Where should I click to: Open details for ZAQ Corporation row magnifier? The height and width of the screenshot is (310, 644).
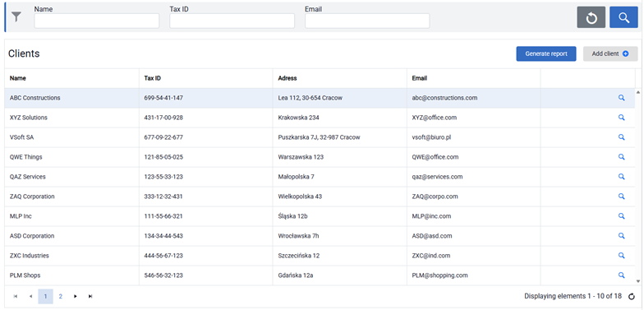coord(621,197)
